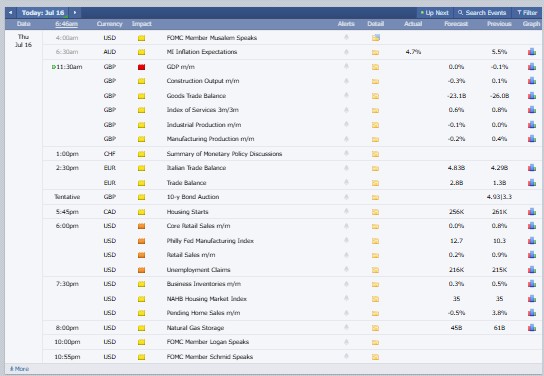Image resolution: width=544 pixels, height=376 pixels.
Task: Show graph for Goods Trade Balance
Action: [x=532, y=96]
